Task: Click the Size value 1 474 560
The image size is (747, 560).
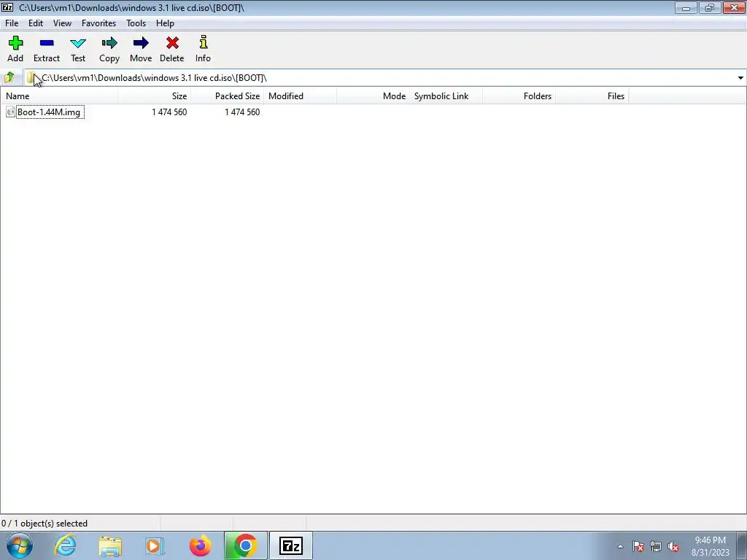Action: [x=169, y=112]
